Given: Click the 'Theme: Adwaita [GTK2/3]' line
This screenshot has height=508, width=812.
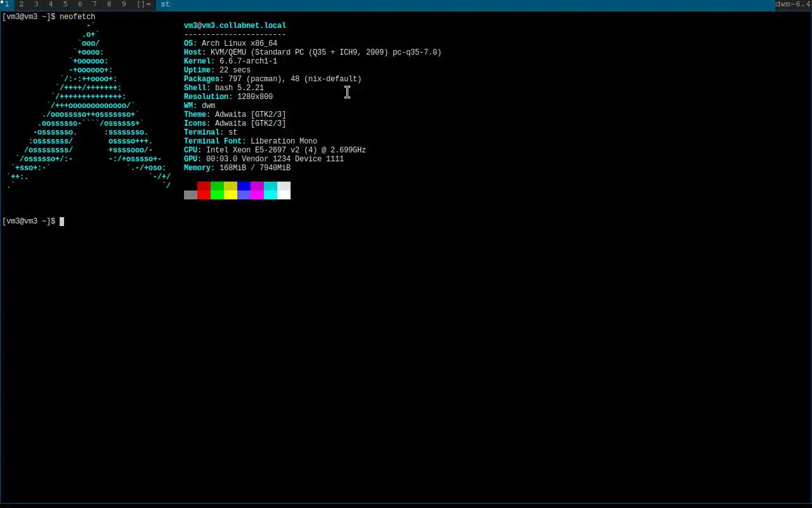Looking at the screenshot, I should (x=235, y=114).
